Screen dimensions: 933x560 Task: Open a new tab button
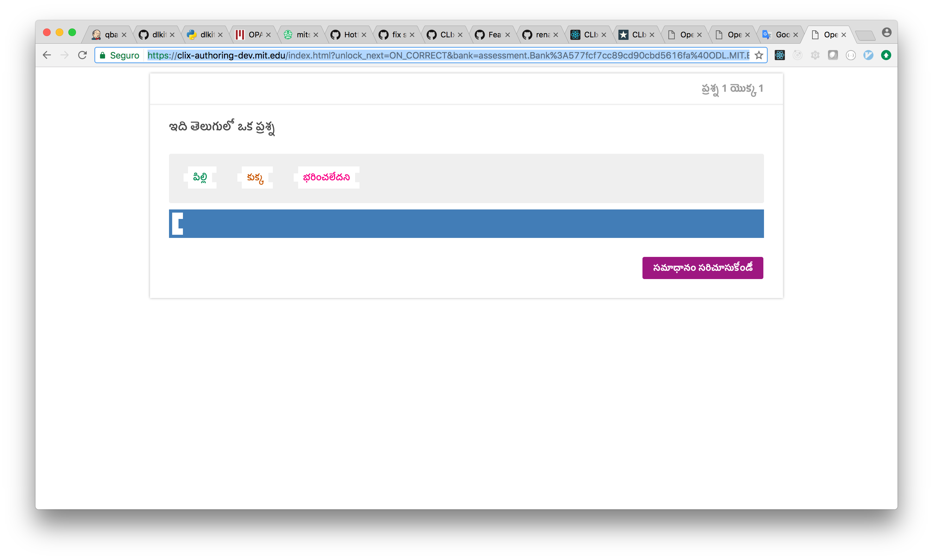pos(865,35)
